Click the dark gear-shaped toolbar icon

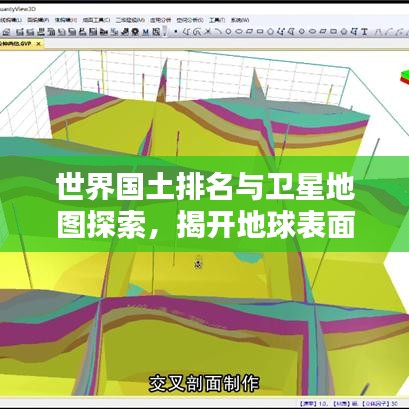135,32
